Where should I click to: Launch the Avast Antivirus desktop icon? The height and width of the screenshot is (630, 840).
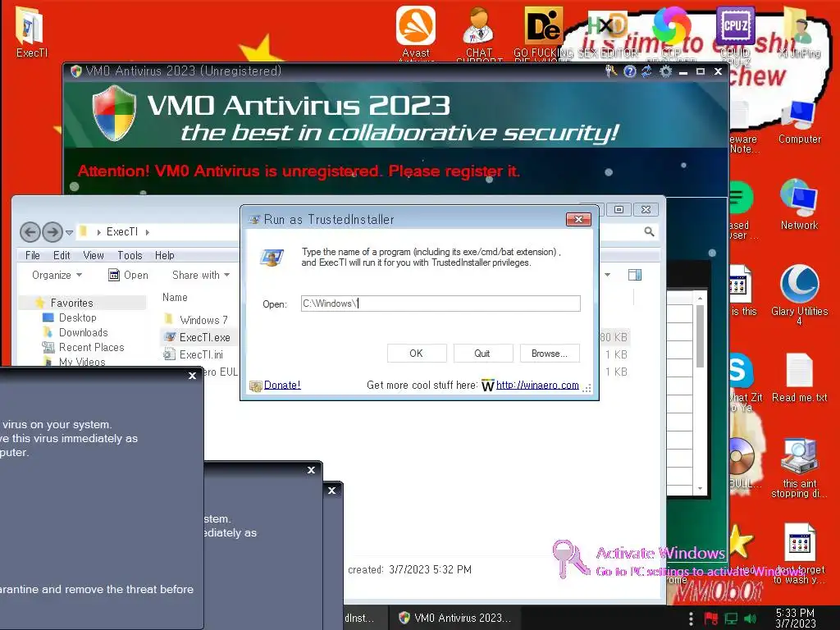pyautogui.click(x=416, y=31)
